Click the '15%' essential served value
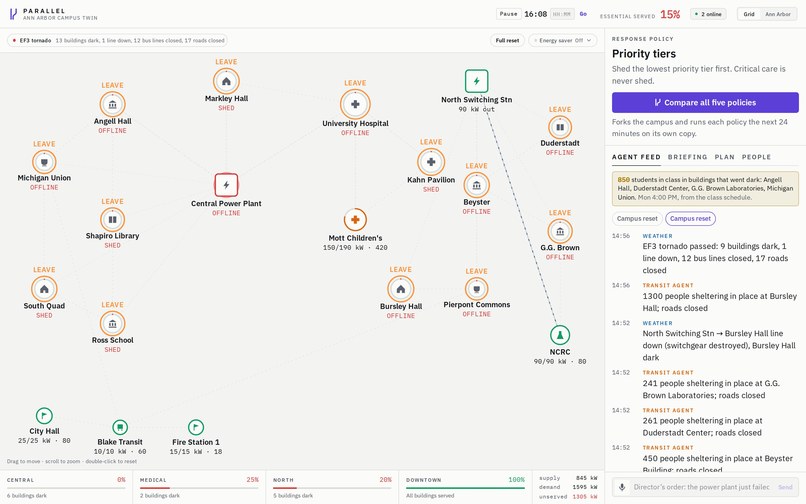This screenshot has height=504, width=806. [670, 14]
